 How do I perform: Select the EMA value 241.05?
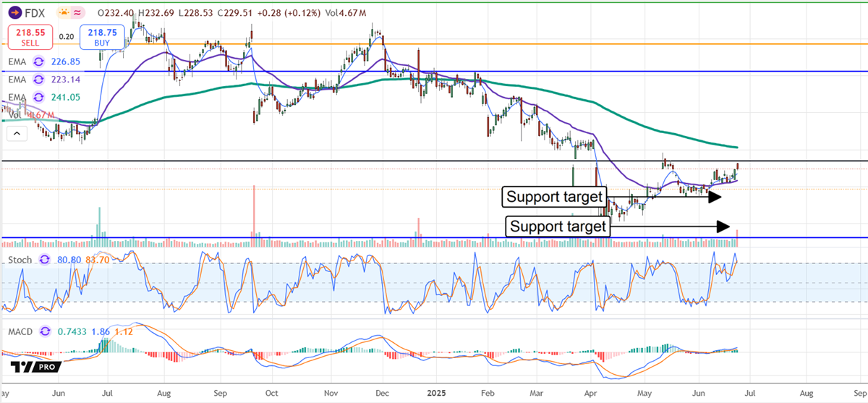[x=65, y=97]
